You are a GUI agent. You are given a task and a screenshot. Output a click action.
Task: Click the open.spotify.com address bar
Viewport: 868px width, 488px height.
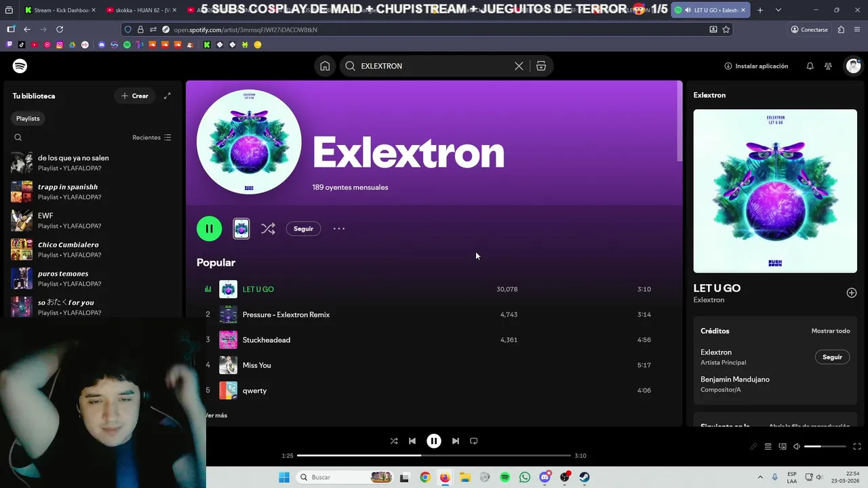coord(434,30)
